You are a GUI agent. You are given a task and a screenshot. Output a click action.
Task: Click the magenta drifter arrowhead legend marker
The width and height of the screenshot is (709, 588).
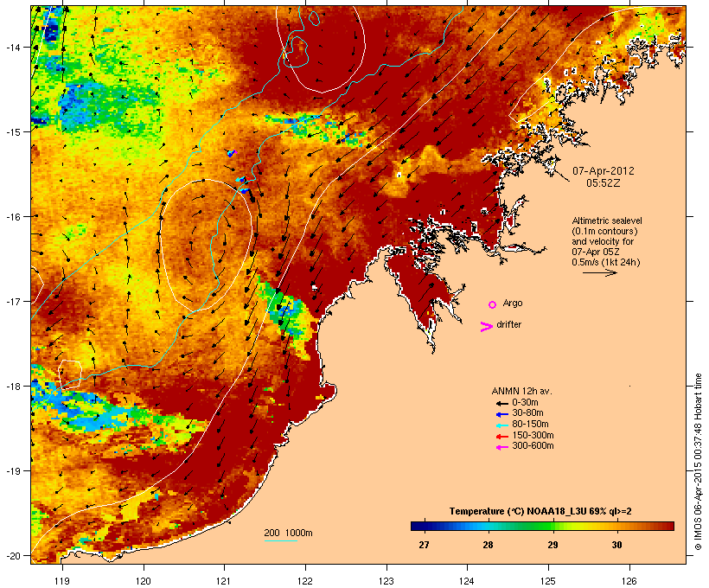(486, 327)
